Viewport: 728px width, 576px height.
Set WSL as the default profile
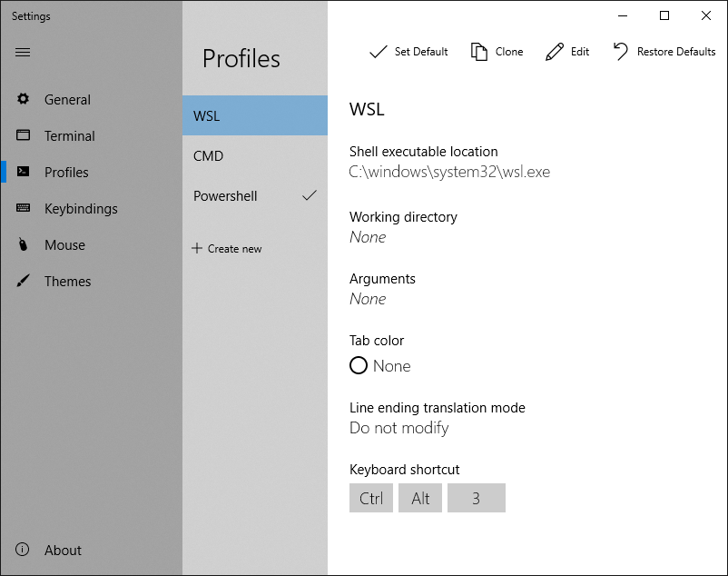click(x=408, y=52)
